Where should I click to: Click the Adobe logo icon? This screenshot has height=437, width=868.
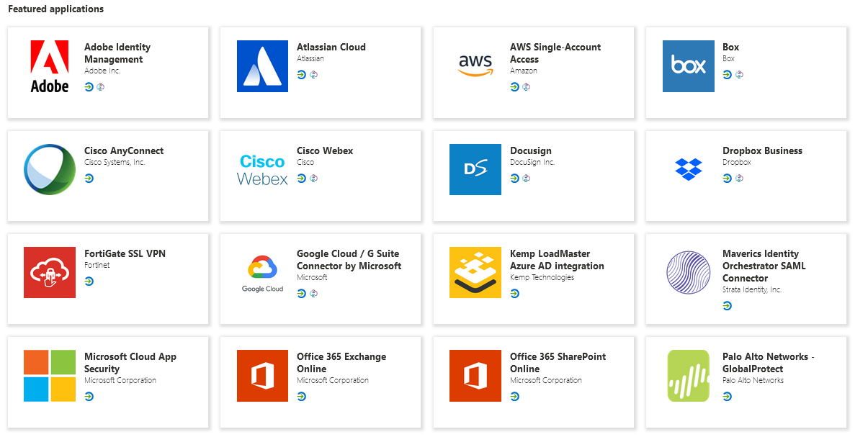click(50, 66)
